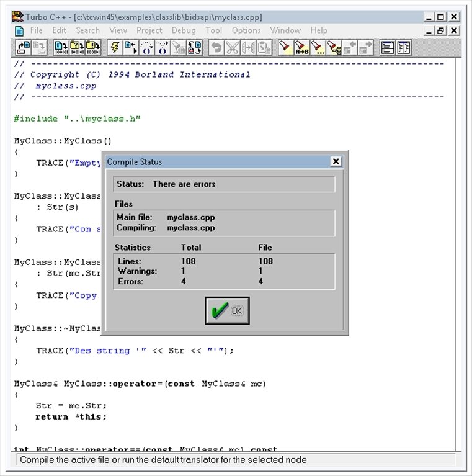Click the Trace into icon with dotted arrow
The height and width of the screenshot is (476, 472).
(163, 48)
